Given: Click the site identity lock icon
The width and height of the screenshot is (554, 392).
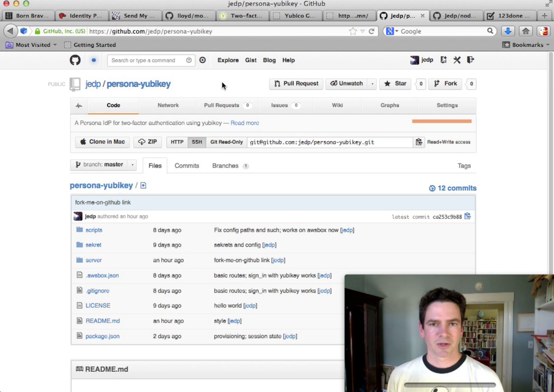Looking at the screenshot, I should point(37,31).
